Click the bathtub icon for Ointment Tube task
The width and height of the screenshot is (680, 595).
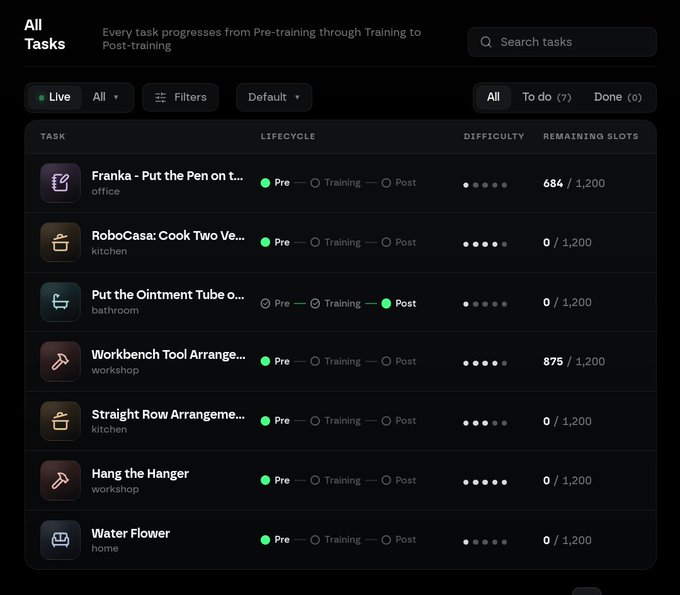60,302
